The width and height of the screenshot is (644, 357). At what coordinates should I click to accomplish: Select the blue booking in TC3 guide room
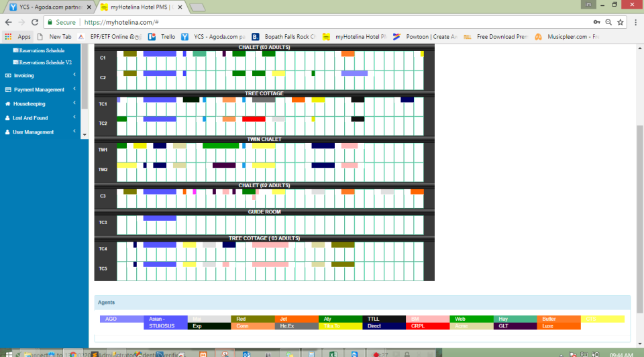160,218
